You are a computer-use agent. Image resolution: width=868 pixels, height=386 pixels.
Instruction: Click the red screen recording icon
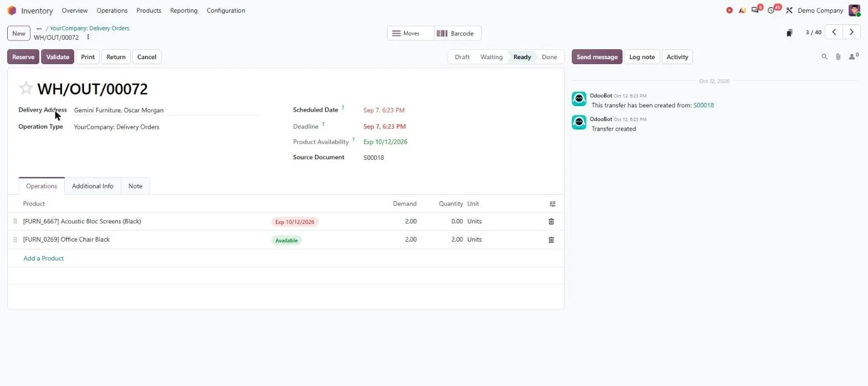click(x=729, y=11)
